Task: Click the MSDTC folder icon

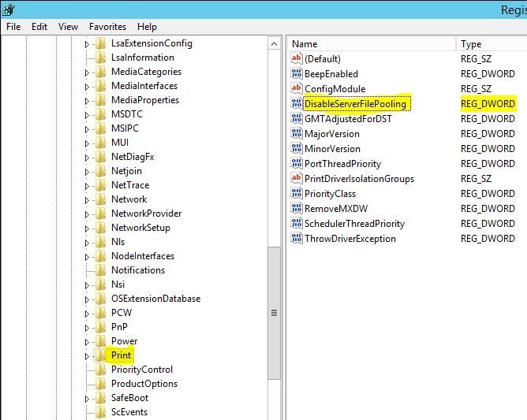Action: tap(100, 114)
